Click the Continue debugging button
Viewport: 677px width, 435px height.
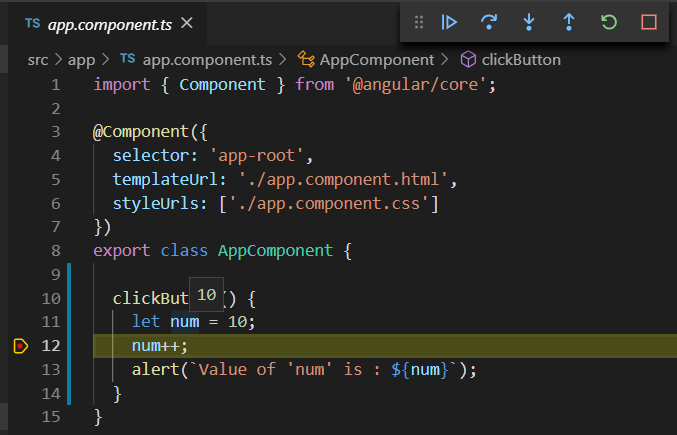click(450, 21)
